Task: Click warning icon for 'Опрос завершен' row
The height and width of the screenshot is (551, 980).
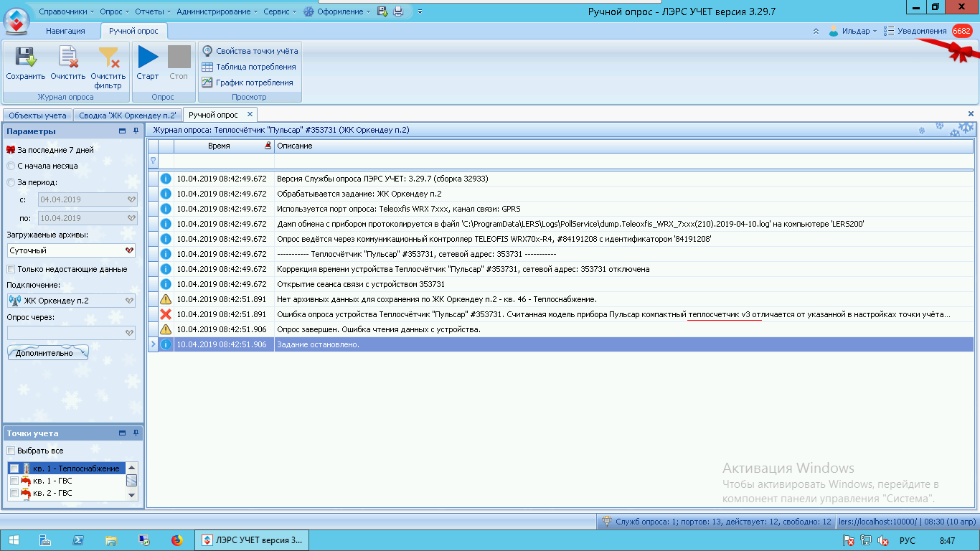Action: pyautogui.click(x=166, y=329)
